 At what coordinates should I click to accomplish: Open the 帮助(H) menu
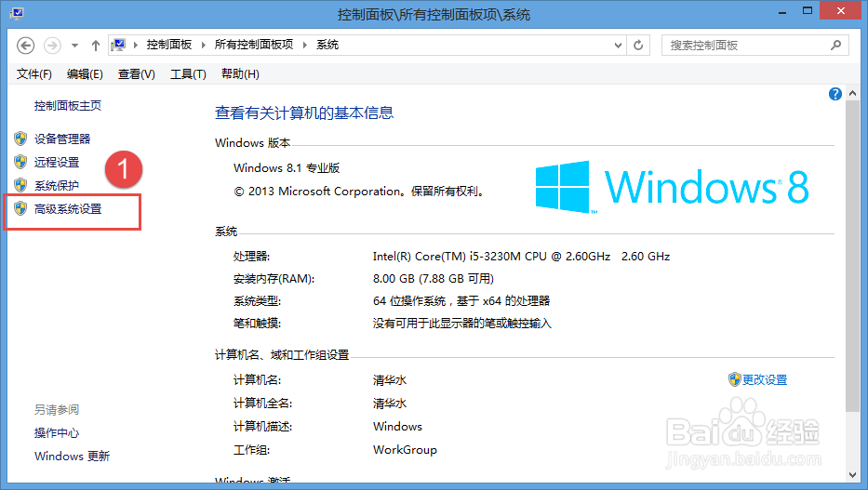click(240, 74)
